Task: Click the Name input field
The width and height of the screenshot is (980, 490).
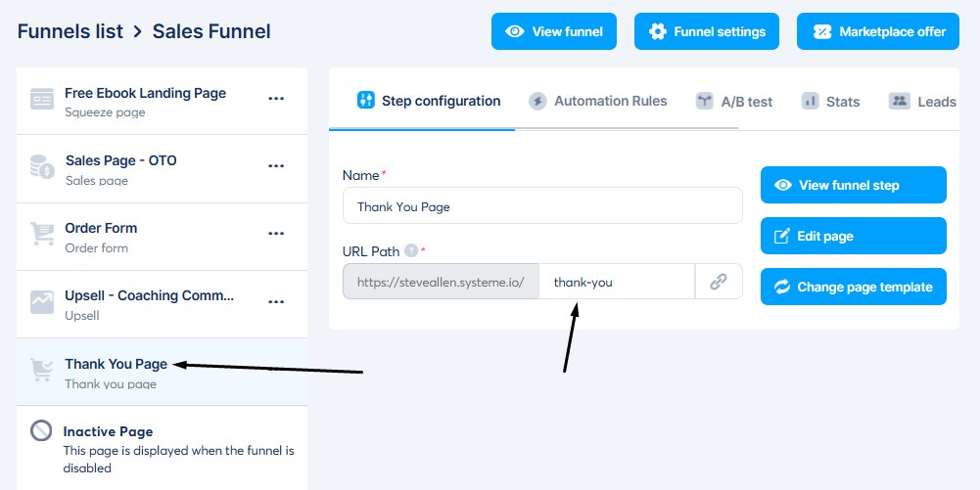Action: click(x=542, y=206)
